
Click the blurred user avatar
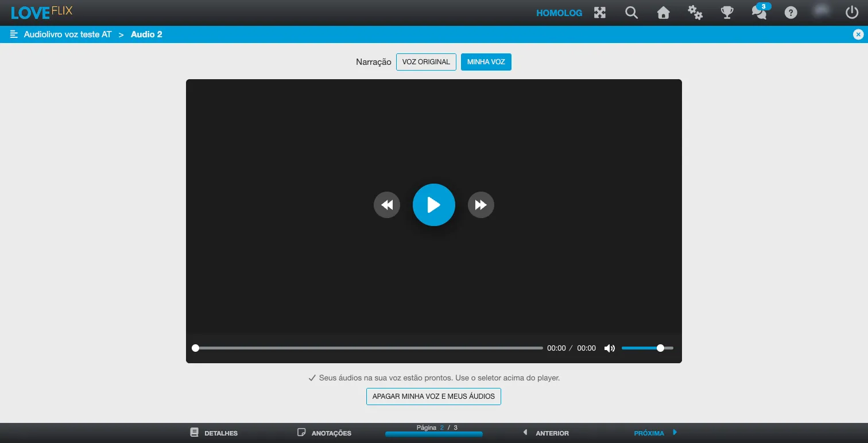[x=822, y=11]
